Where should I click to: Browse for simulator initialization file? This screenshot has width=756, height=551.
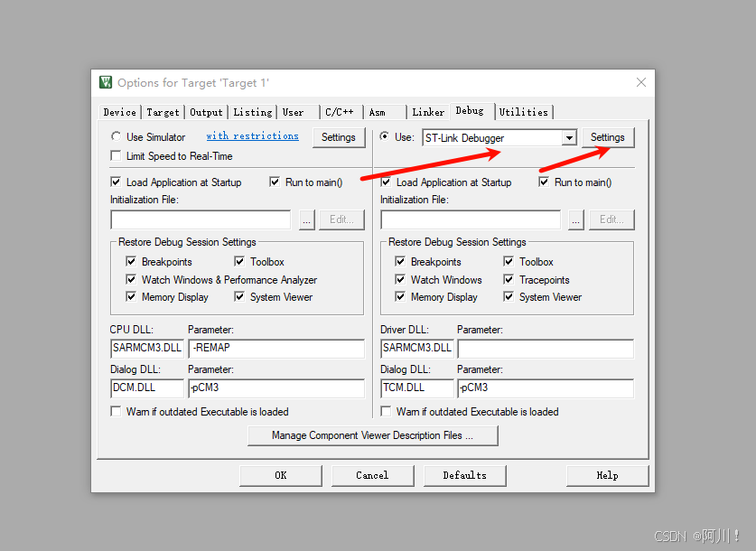tap(306, 219)
